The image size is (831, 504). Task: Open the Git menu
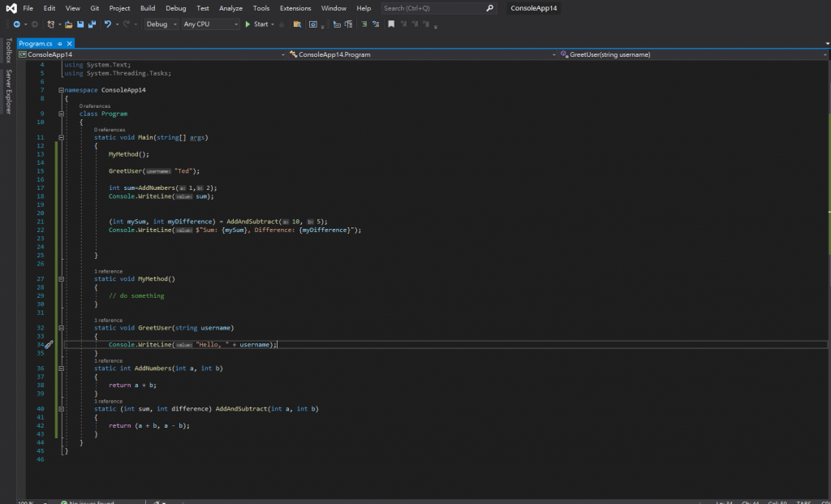pos(95,8)
